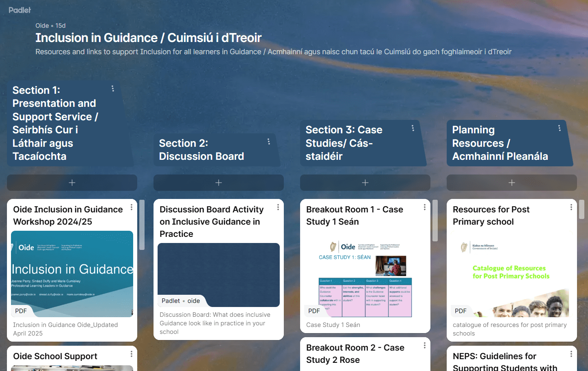Open the kebab menu on Section 2: Discussion Board

269,141
